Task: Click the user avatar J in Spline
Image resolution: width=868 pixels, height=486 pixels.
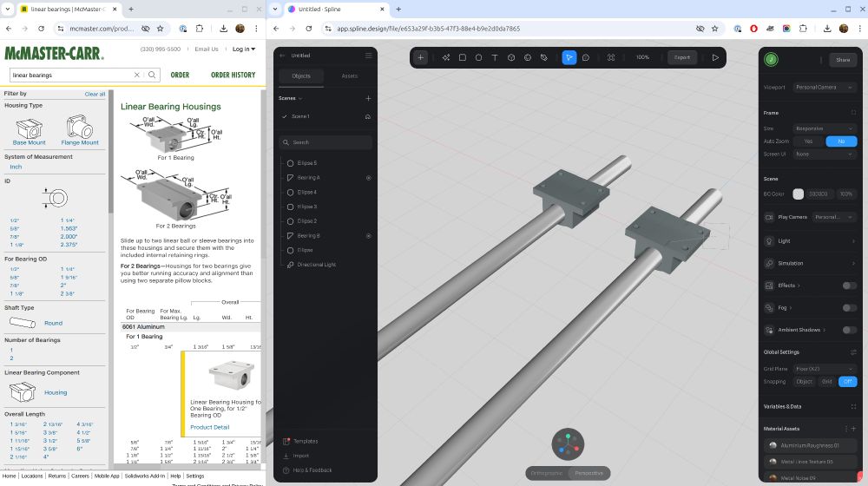Action: click(771, 59)
